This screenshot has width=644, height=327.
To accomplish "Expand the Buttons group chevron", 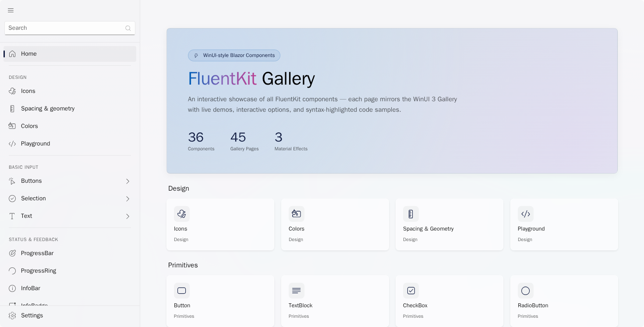I will click(x=128, y=181).
